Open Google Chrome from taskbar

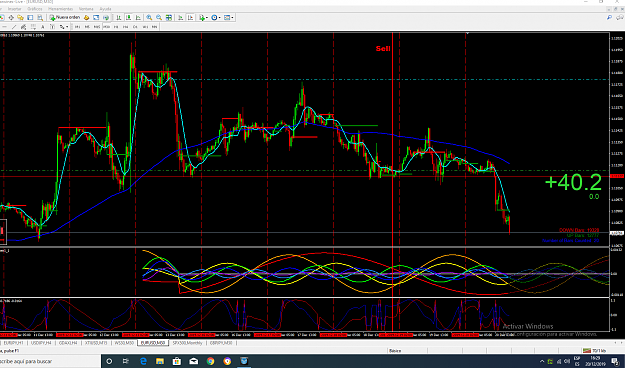click(x=210, y=361)
